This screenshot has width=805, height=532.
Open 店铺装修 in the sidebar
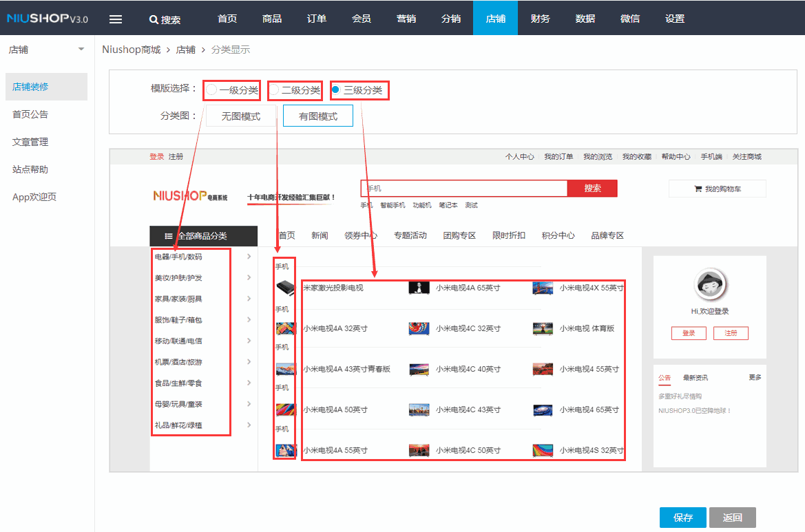pos(47,87)
